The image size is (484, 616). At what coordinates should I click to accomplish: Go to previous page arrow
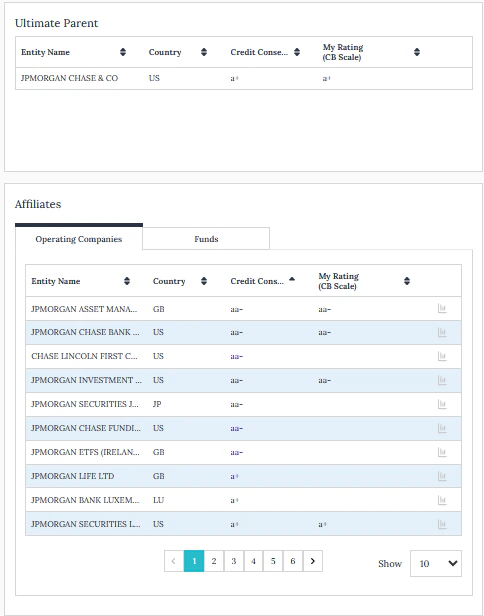point(174,561)
